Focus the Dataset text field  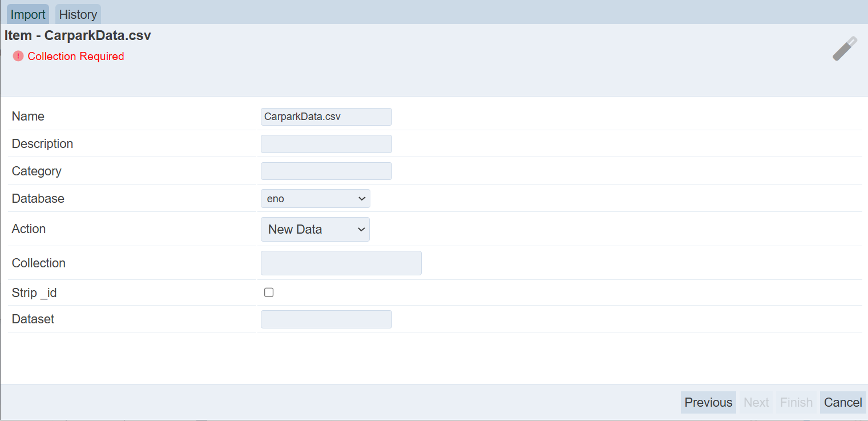(x=326, y=319)
